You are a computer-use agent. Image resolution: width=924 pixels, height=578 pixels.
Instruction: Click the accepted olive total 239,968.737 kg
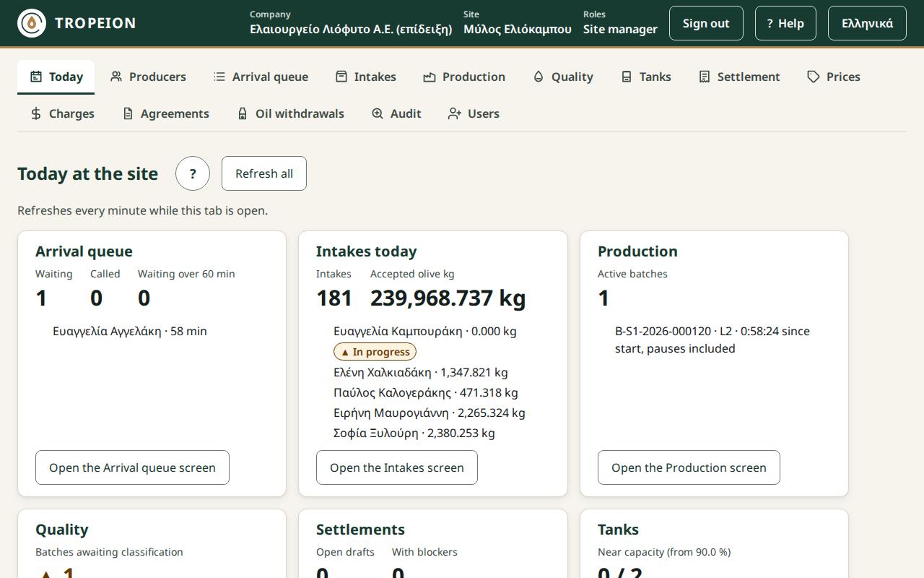point(448,298)
